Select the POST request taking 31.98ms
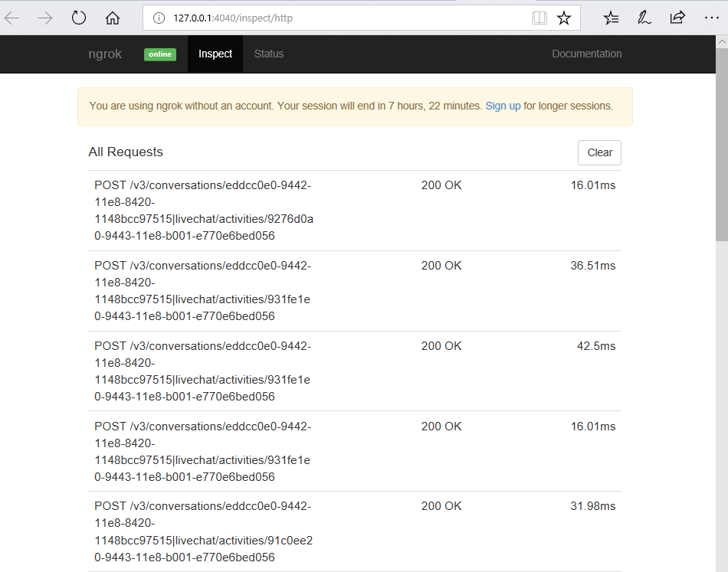This screenshot has height=572, width=728. [355, 531]
